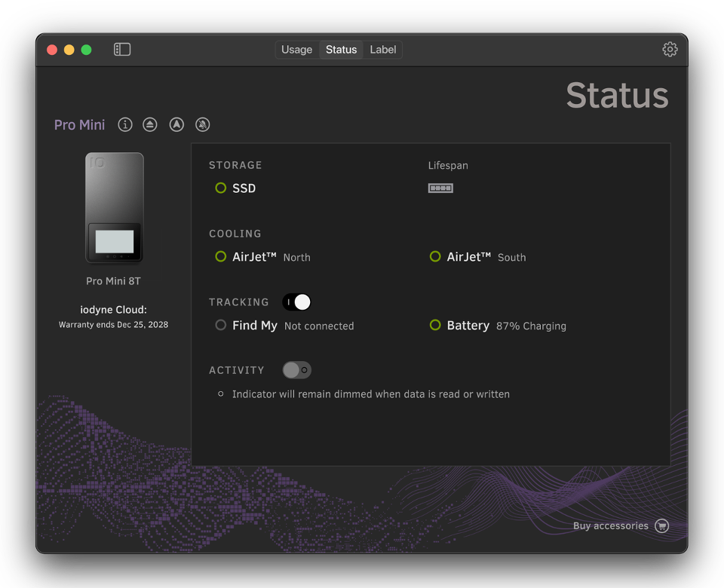Eject the Pro Mini drive
Screen dimensions: 724x588
[150, 124]
